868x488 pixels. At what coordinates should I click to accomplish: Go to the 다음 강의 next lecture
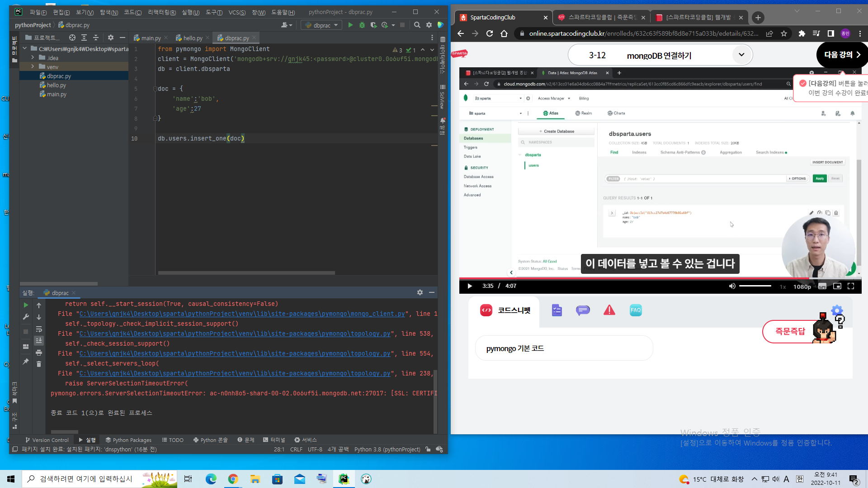tap(842, 55)
